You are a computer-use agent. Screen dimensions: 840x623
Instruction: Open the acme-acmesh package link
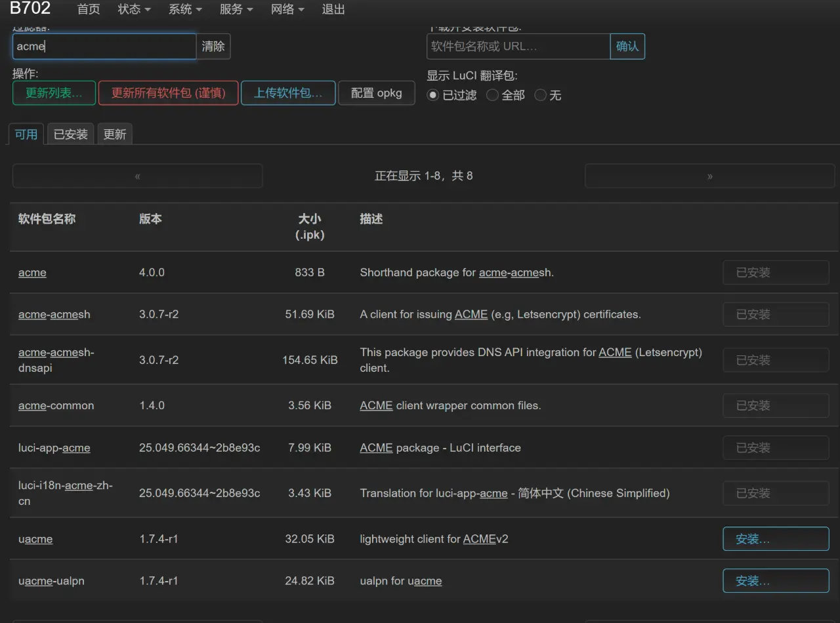click(x=54, y=314)
